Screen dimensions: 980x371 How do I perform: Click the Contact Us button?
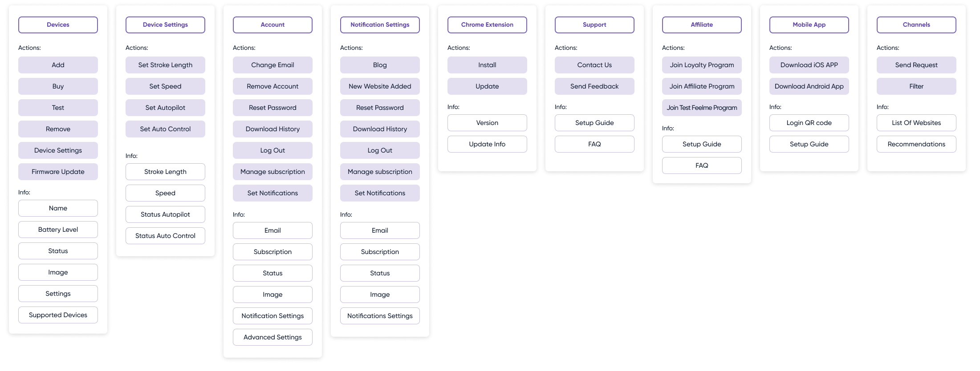[x=594, y=65]
